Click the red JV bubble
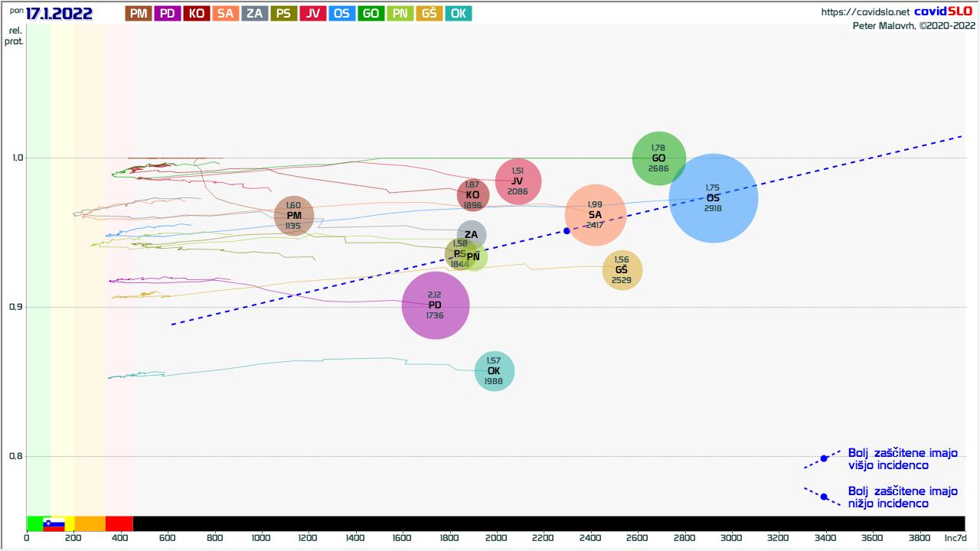980x551 pixels. (518, 181)
